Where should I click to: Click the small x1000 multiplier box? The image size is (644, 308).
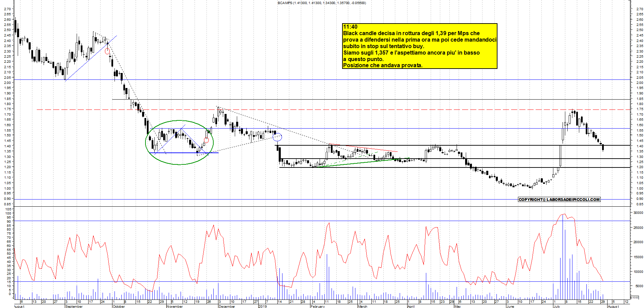(x=634, y=297)
